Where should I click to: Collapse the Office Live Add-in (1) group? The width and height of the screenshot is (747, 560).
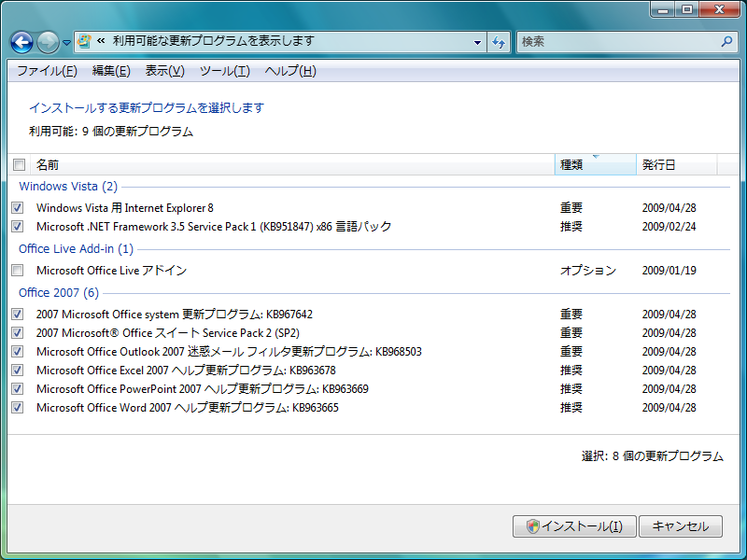[76, 248]
